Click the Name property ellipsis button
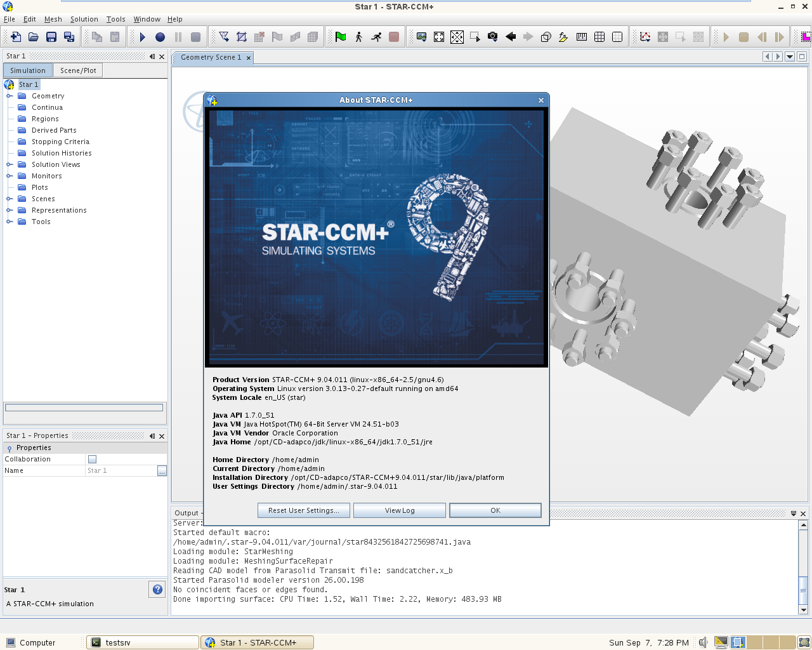This screenshot has width=812, height=650. 162,470
